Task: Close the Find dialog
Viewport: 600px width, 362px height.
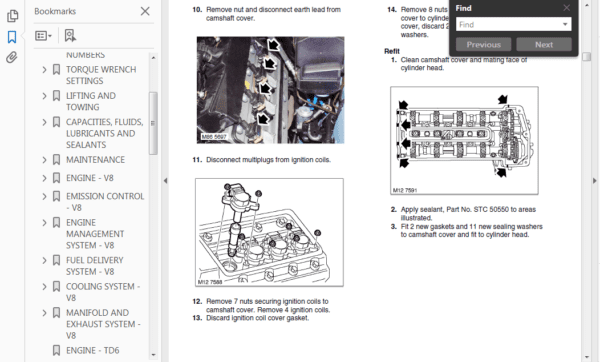Action: [x=567, y=8]
